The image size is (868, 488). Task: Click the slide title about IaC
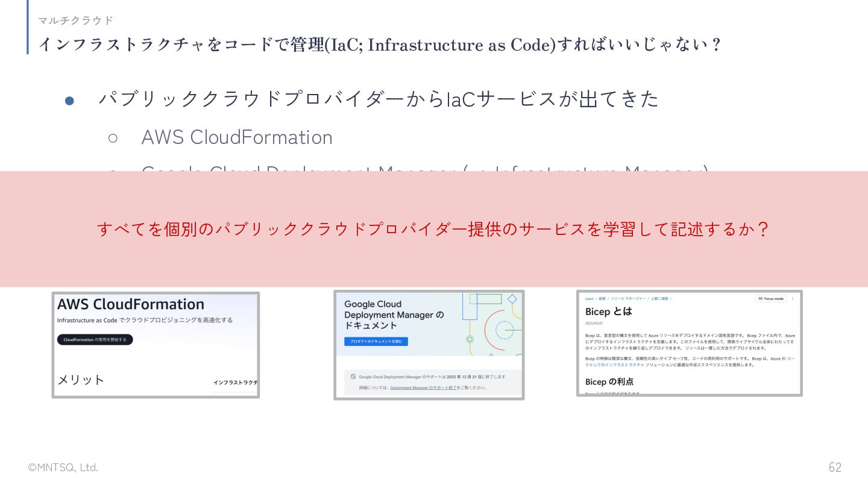coord(379,45)
